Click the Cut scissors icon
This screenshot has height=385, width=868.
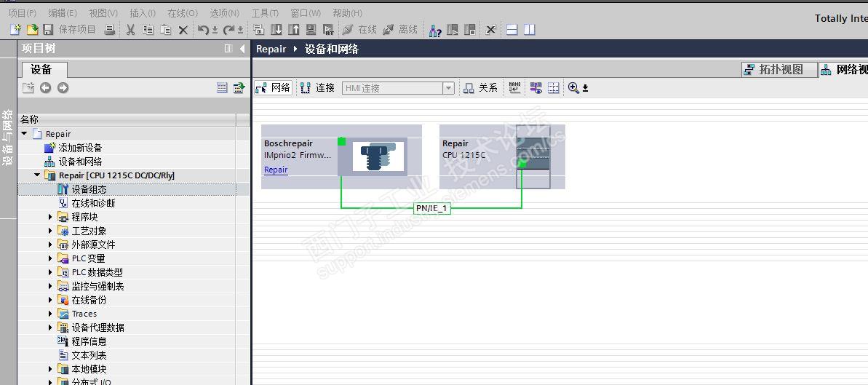tap(131, 30)
